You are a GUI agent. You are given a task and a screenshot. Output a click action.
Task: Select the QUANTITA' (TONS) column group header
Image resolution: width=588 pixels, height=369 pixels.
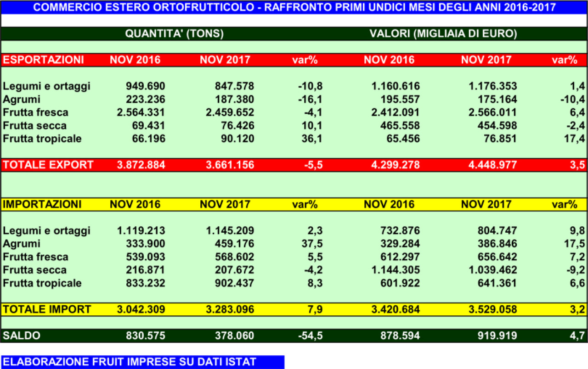pos(175,34)
